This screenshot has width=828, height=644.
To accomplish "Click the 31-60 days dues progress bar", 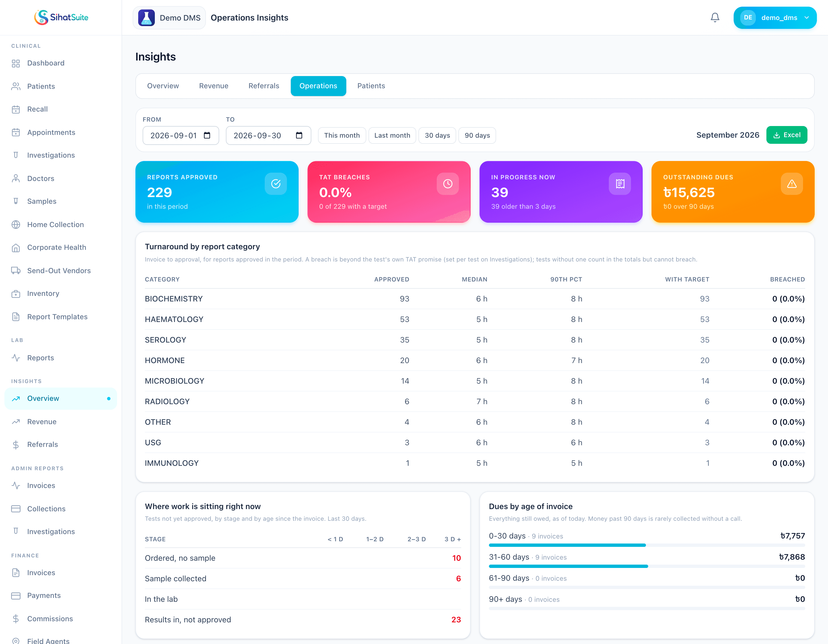I will click(x=647, y=566).
